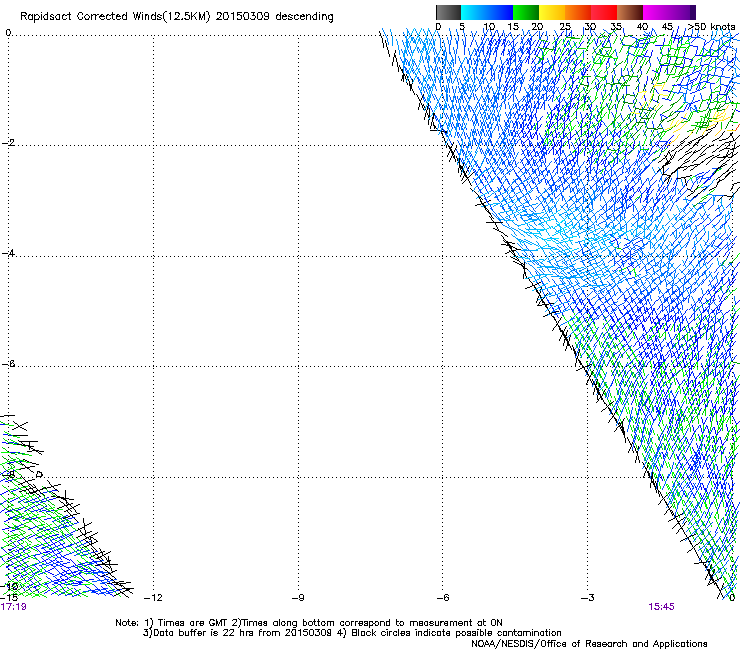Pick the red 30-35 knots legend segment

604,12
